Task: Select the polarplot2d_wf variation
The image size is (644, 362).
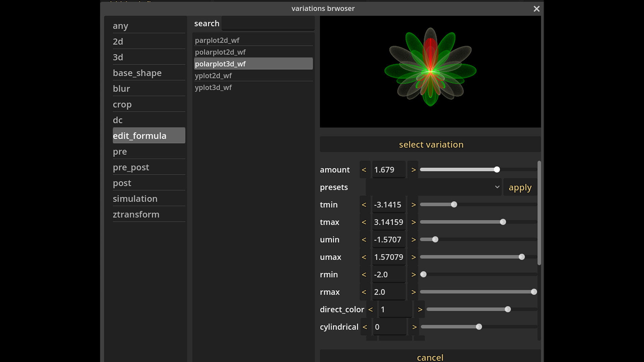Action: pyautogui.click(x=220, y=52)
